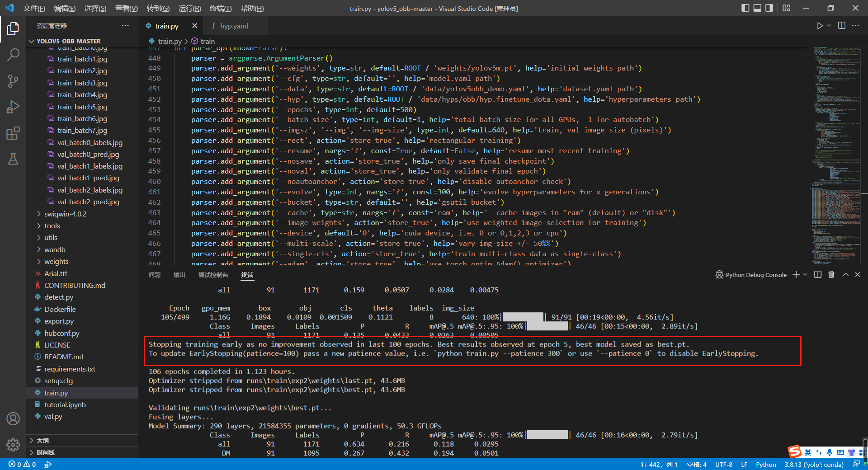Switch to 调试控制台 debug console tab
The image size is (868, 470).
click(213, 274)
